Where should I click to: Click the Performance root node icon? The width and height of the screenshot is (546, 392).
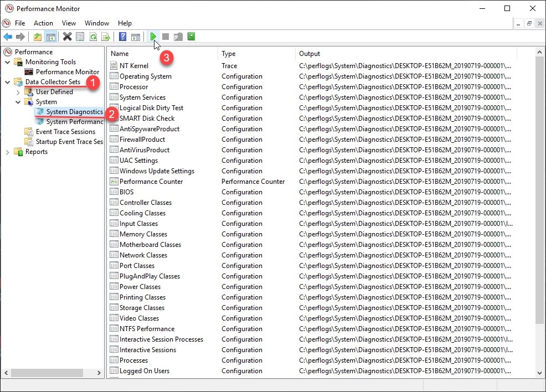click(x=8, y=52)
